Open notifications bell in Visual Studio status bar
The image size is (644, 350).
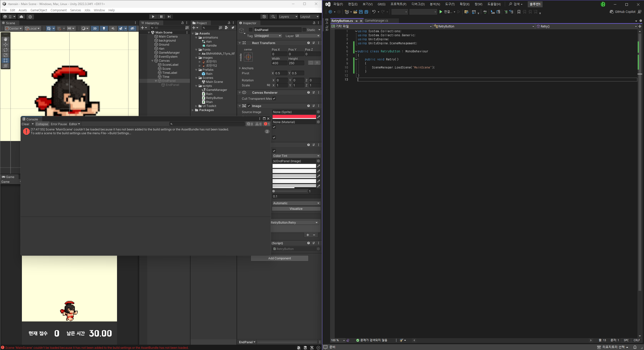(x=635, y=347)
